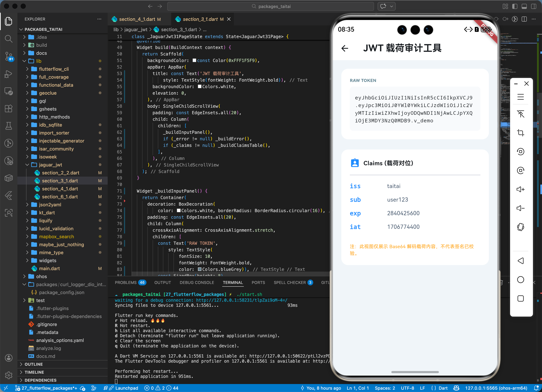542x392 pixels.
Task: Toggle the secondary side bar layout button
Action: tap(533, 7)
